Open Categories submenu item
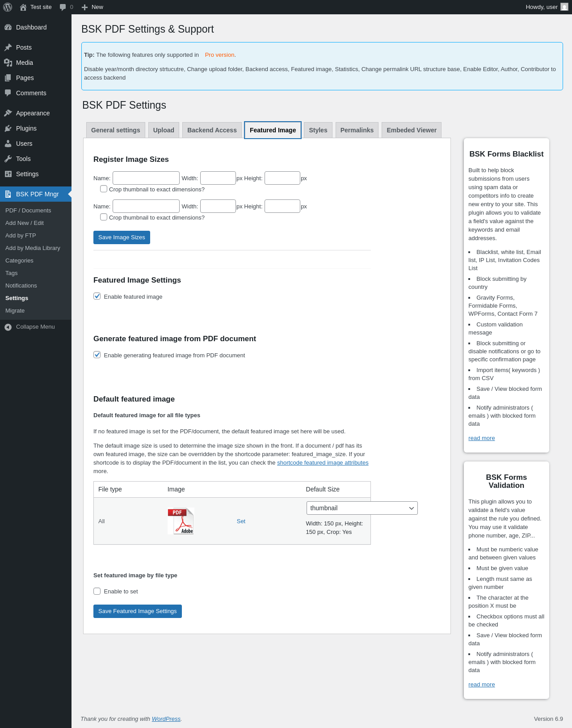572x728 pixels. (x=36, y=261)
